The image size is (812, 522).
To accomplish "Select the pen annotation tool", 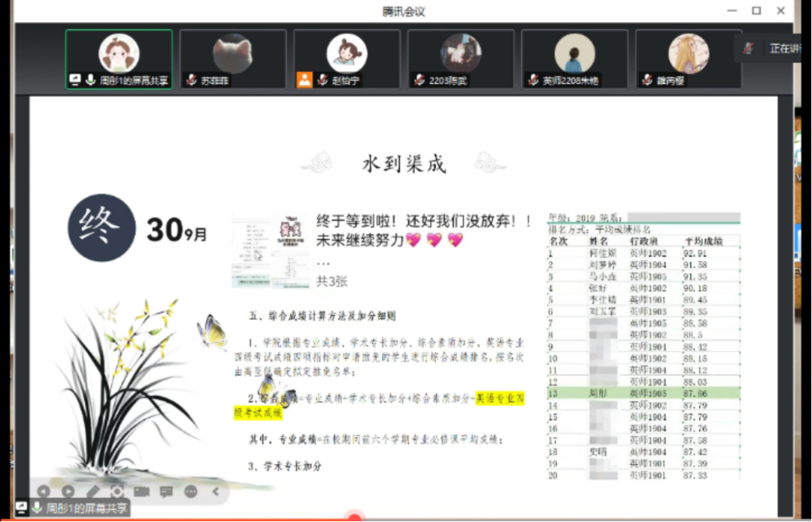I will tap(92, 491).
